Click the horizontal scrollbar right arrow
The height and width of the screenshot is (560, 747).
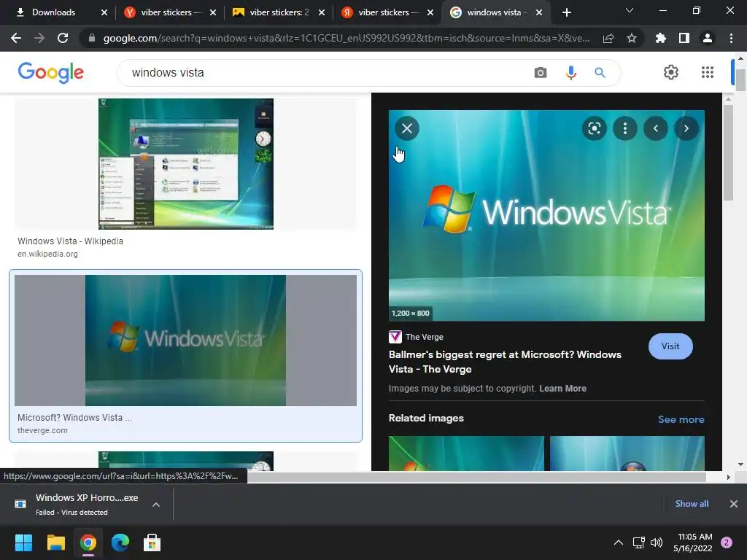tap(728, 477)
